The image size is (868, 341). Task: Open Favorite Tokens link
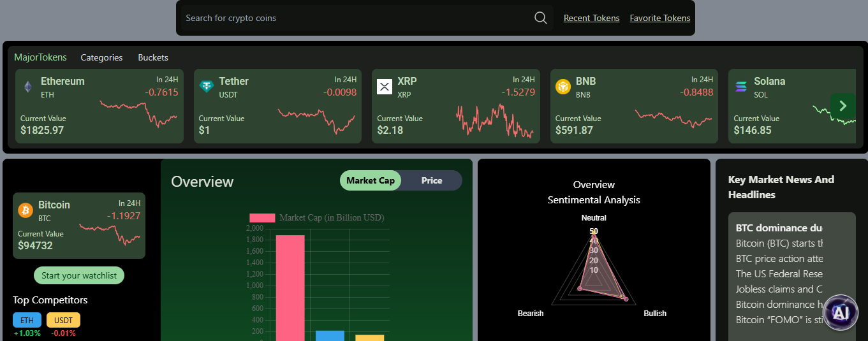pyautogui.click(x=660, y=18)
